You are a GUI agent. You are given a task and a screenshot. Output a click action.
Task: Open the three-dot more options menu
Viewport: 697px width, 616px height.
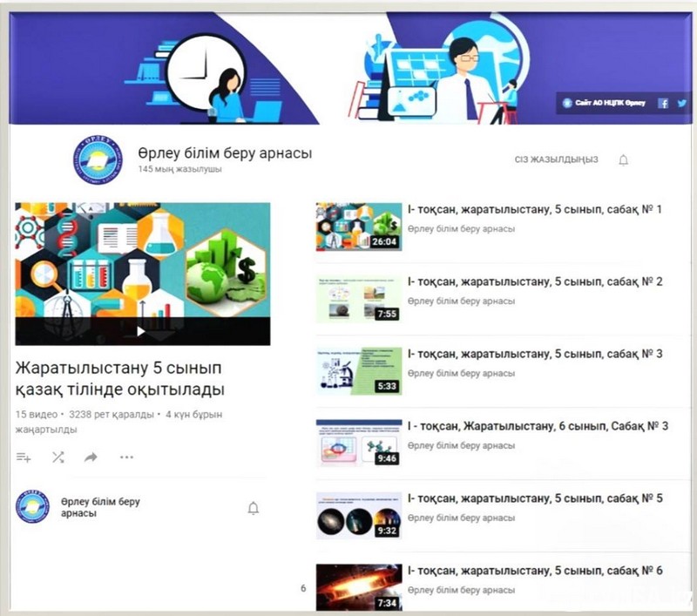coord(126,457)
